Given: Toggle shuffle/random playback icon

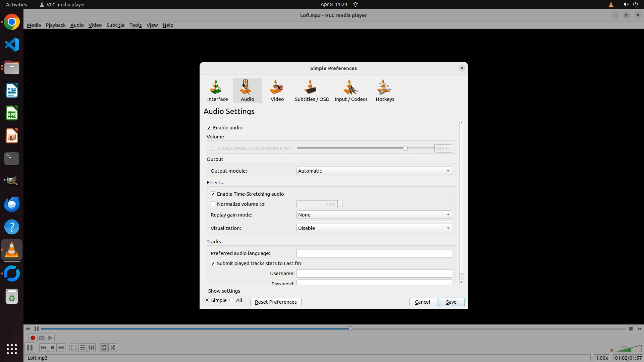Looking at the screenshot, I should point(113,348).
